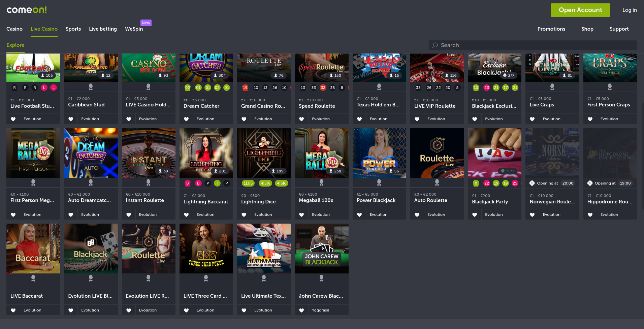Open the Live betting tab
The image size is (644, 329).
click(x=103, y=29)
